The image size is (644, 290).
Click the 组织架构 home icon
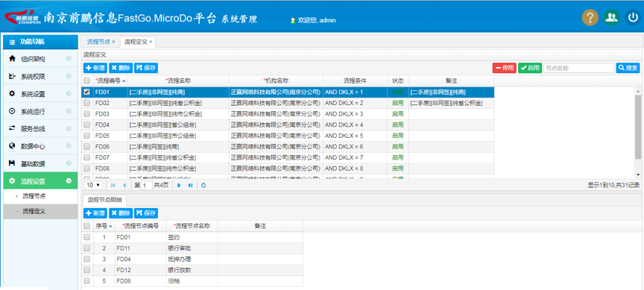(x=12, y=59)
